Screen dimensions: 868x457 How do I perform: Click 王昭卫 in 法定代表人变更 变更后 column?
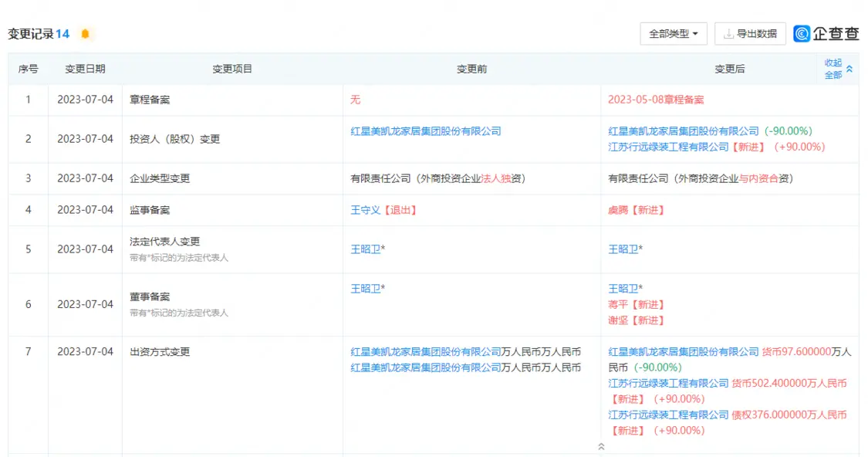[x=623, y=249]
